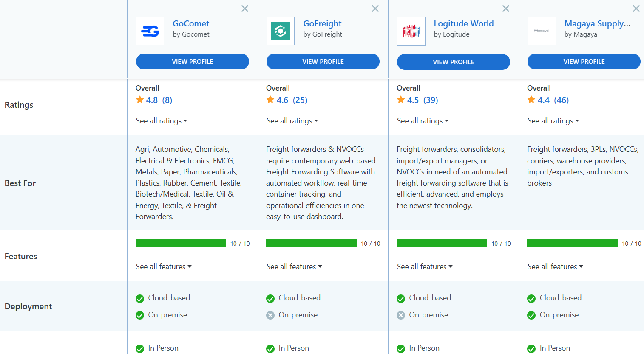Click the Ratings row label

pos(19,105)
